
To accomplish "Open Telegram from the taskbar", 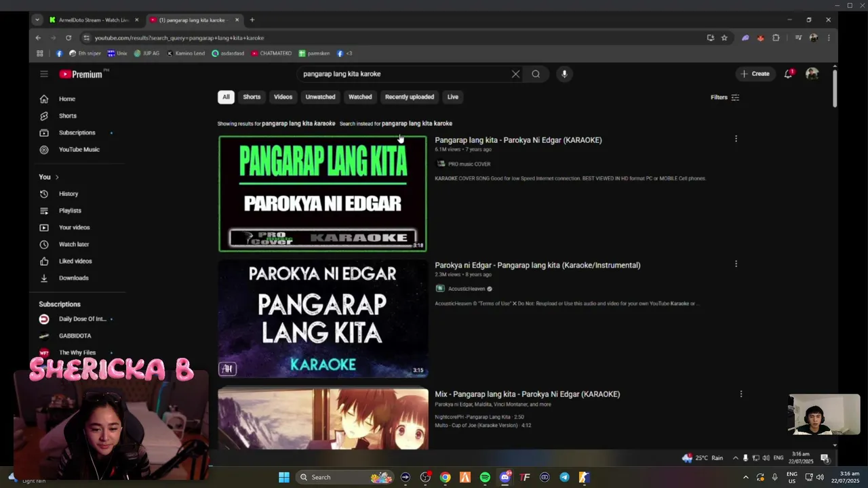I will tap(564, 477).
